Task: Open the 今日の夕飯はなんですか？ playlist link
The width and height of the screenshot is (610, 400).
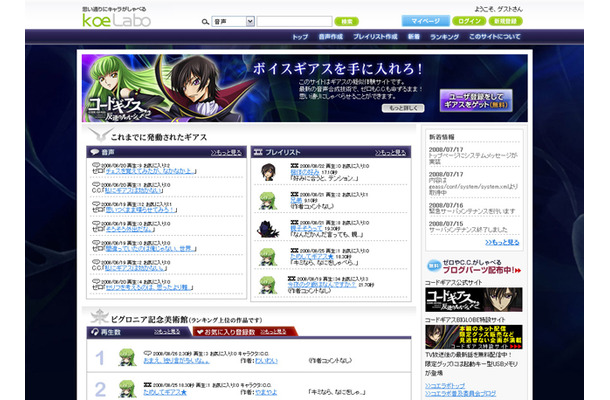Action: [x=322, y=285]
